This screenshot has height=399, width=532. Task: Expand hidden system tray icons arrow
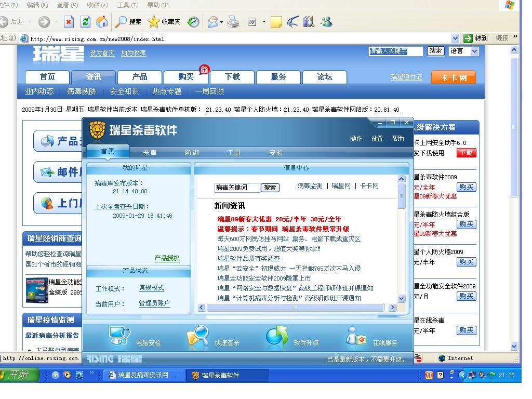[x=462, y=375]
